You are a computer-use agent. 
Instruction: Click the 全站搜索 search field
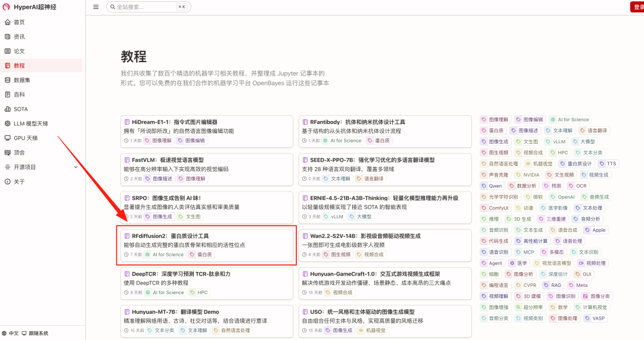148,7
